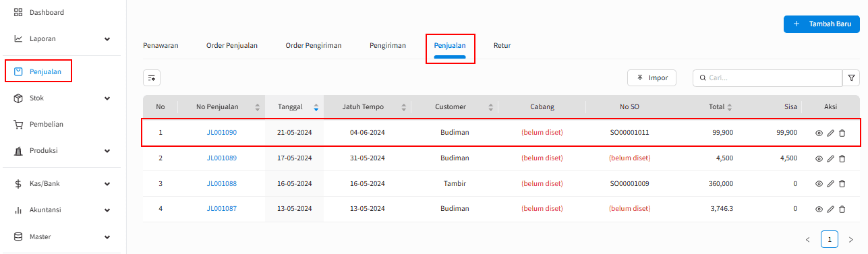This screenshot has width=868, height=254.
Task: Switch to the Order Penjualan tab
Action: (232, 46)
